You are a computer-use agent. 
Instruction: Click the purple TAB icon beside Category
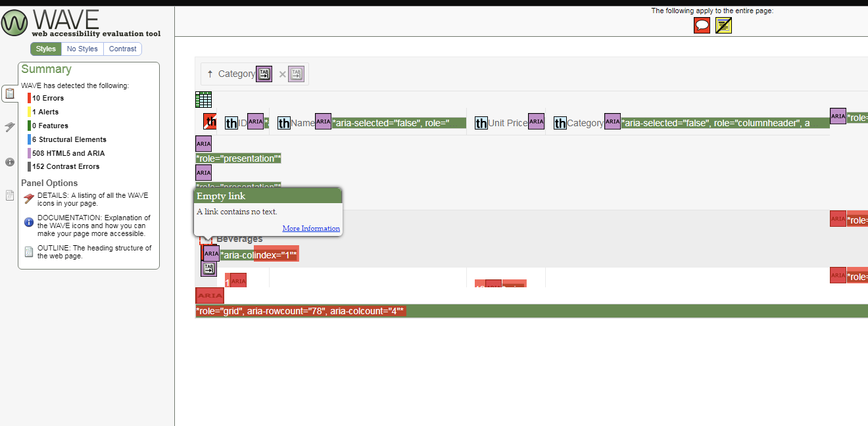pos(264,74)
